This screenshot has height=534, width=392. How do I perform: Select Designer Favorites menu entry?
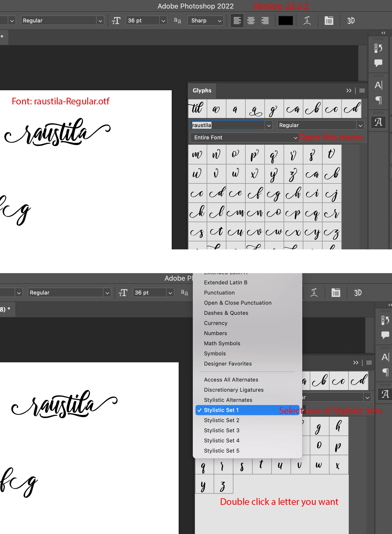coord(248,364)
